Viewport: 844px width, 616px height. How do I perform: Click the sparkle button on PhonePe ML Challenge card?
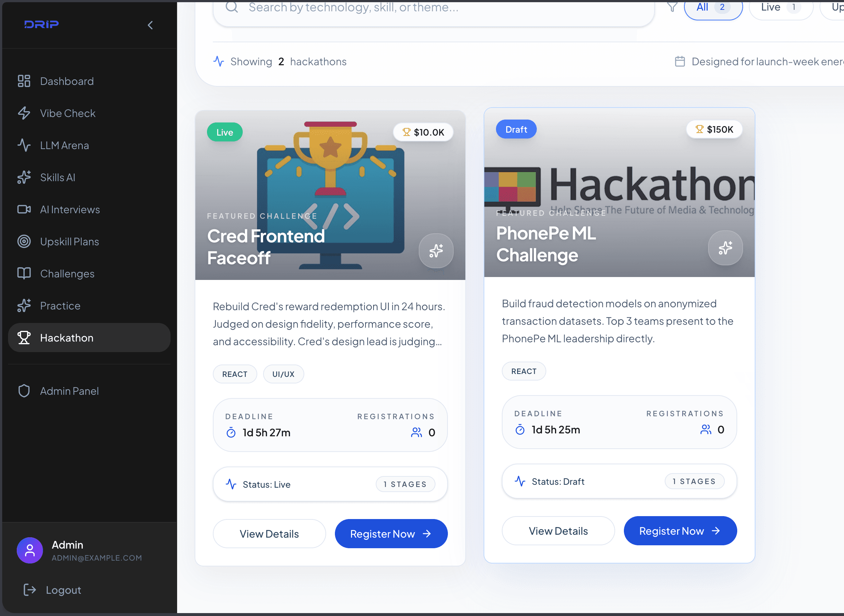[726, 248]
